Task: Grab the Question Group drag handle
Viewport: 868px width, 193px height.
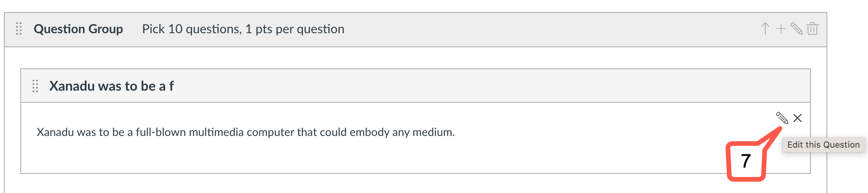Action: click(19, 29)
